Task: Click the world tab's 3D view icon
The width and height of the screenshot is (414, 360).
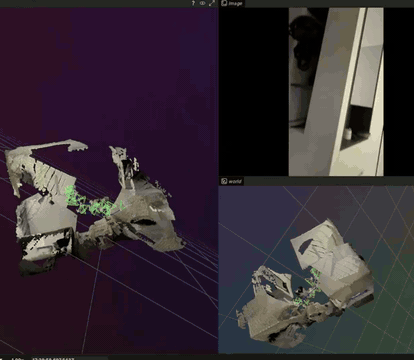Action: pyautogui.click(x=224, y=181)
